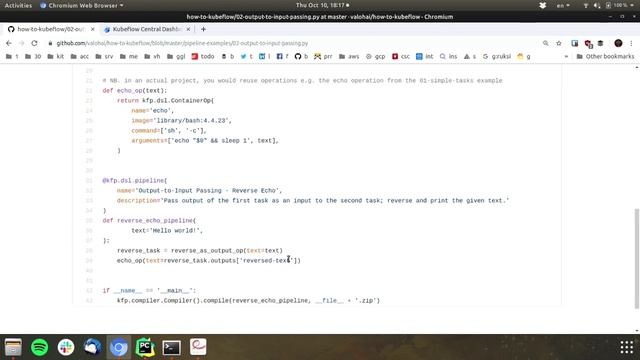Screen dimensions: 640x360
Task: Click the page's vertical scrollbar thumb
Action: [x=636, y=258]
